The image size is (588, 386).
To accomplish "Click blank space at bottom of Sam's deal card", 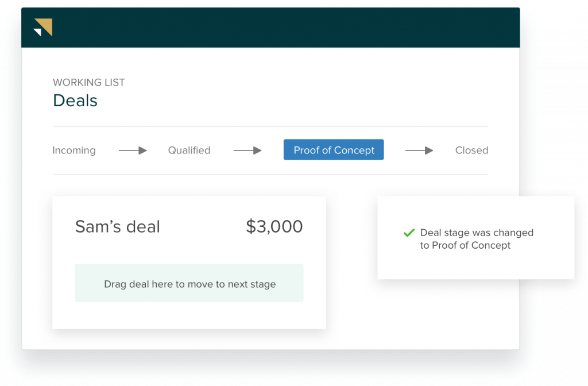I will point(189,316).
